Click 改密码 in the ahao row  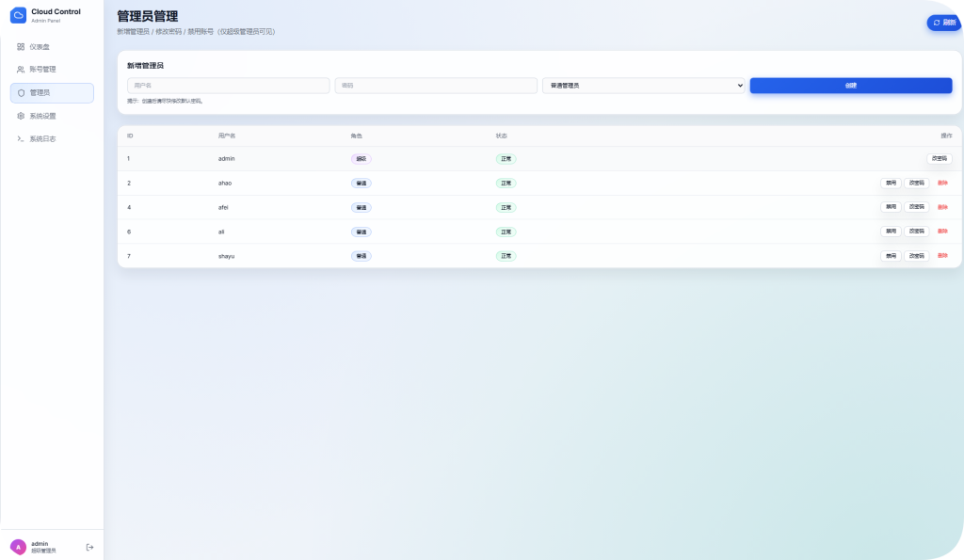917,184
